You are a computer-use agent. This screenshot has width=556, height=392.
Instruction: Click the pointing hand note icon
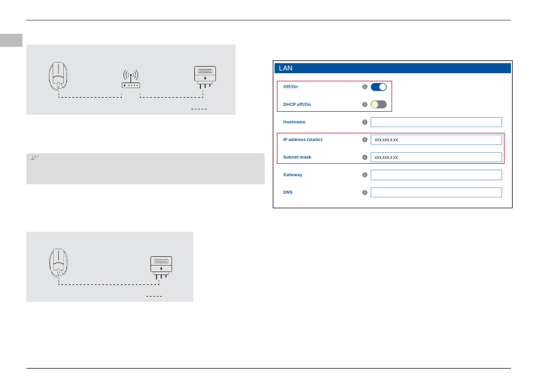(33, 157)
